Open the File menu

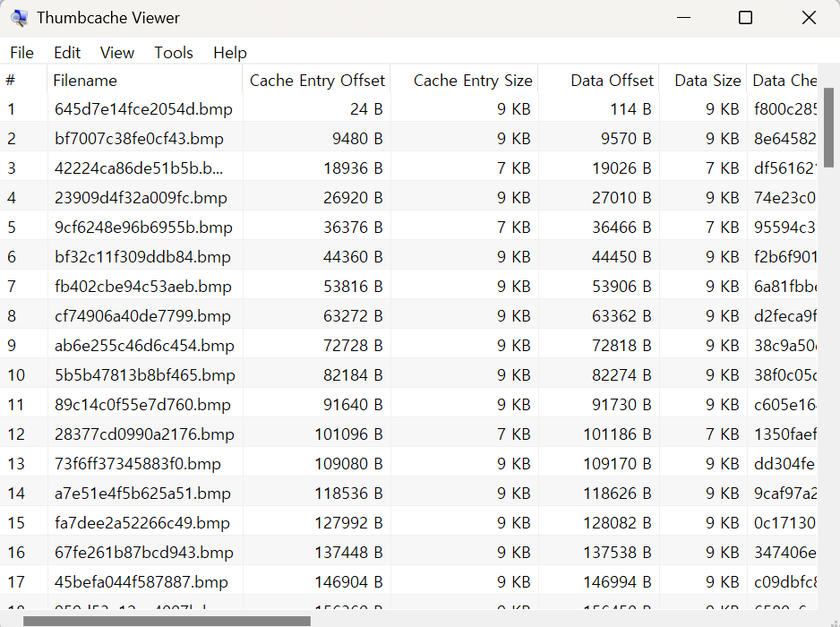(x=21, y=52)
